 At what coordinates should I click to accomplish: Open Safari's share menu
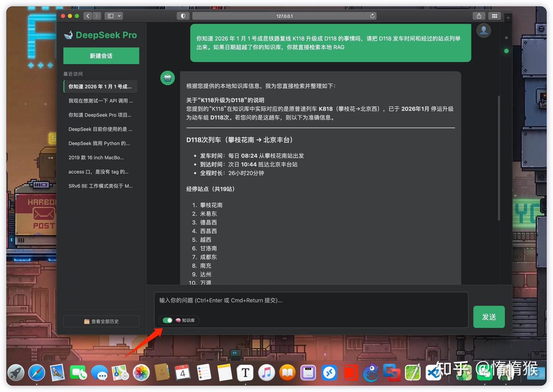coord(479,16)
